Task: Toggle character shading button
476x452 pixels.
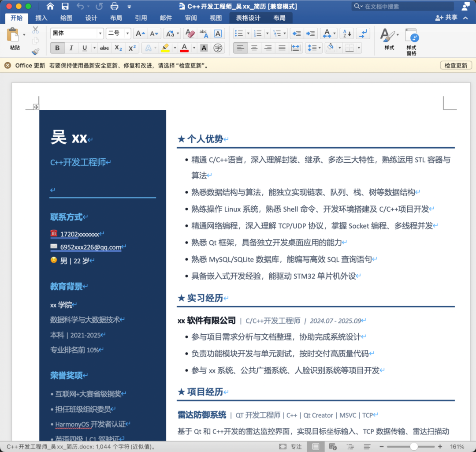Action: 204,48
